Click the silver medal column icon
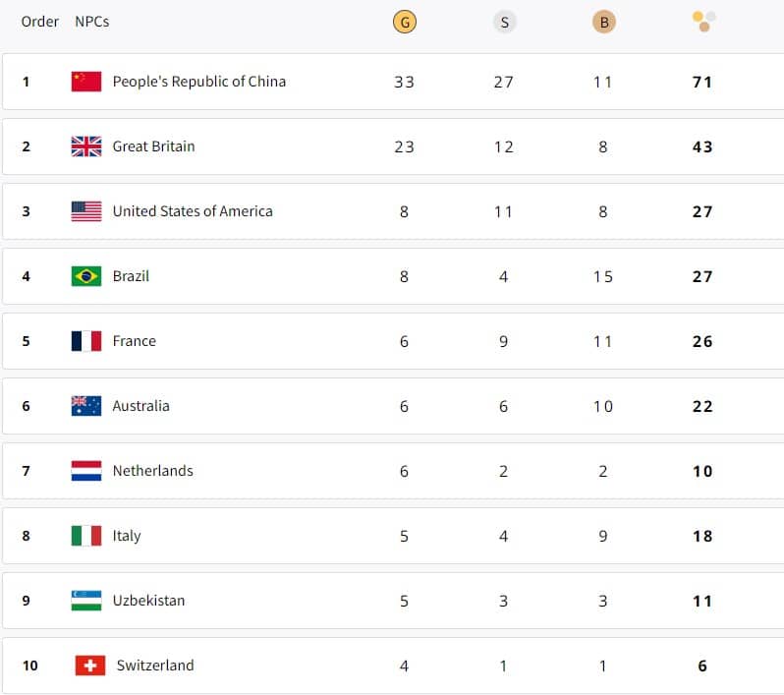 [504, 22]
